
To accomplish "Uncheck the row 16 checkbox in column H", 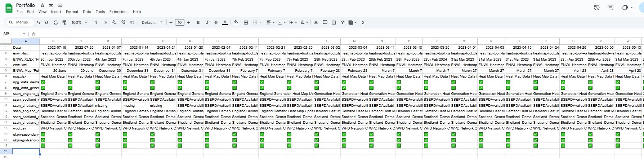I will pos(207,134).
